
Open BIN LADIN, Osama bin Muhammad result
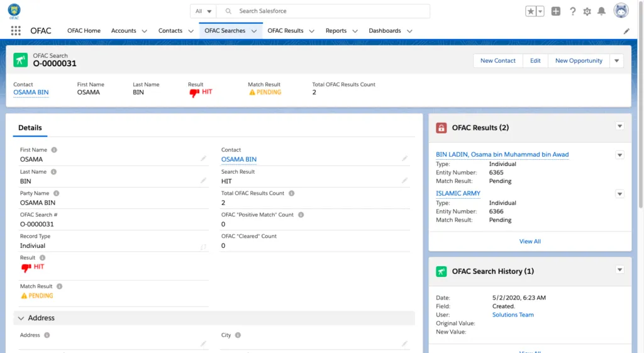click(x=502, y=155)
